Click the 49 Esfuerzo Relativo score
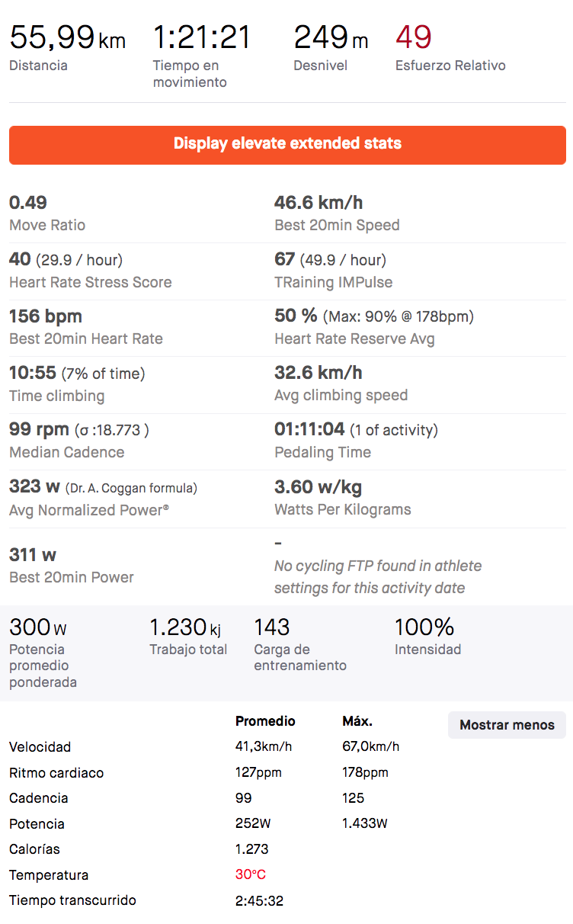Screen dimensions: 573x924 (414, 37)
